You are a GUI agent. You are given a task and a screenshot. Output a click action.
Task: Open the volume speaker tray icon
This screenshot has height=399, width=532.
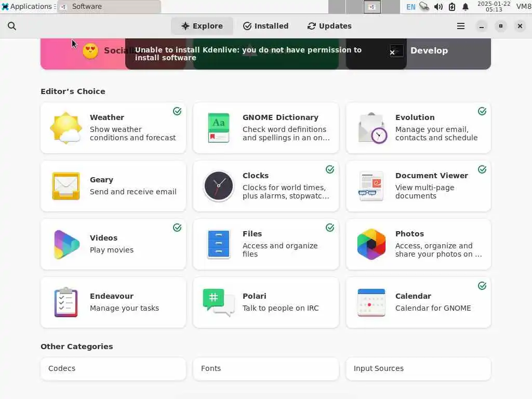(438, 7)
